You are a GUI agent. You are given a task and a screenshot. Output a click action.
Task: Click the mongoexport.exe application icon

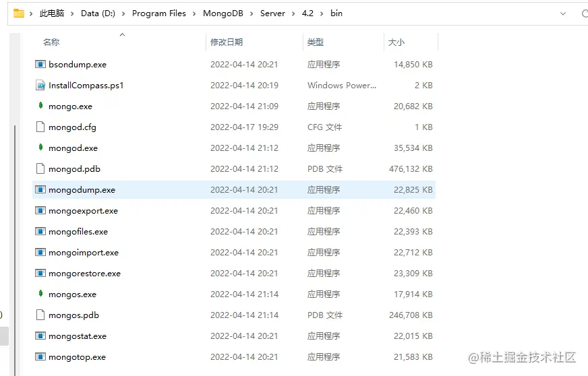pos(40,210)
